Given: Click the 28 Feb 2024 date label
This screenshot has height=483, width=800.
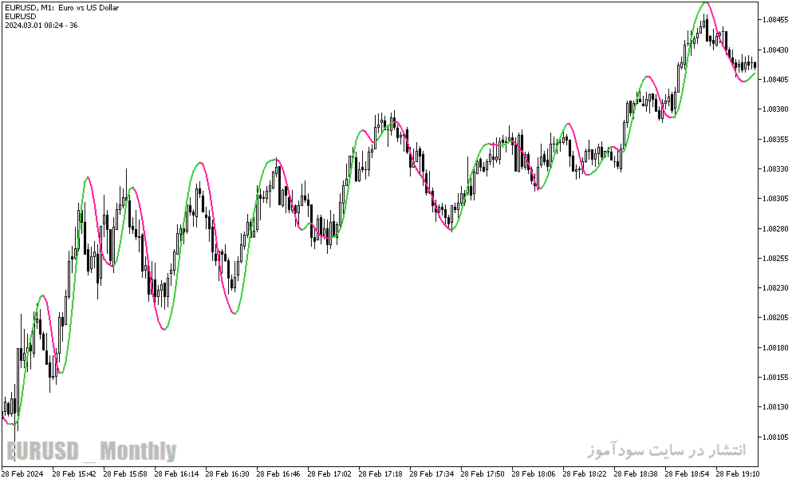Looking at the screenshot, I should pyautogui.click(x=23, y=474).
